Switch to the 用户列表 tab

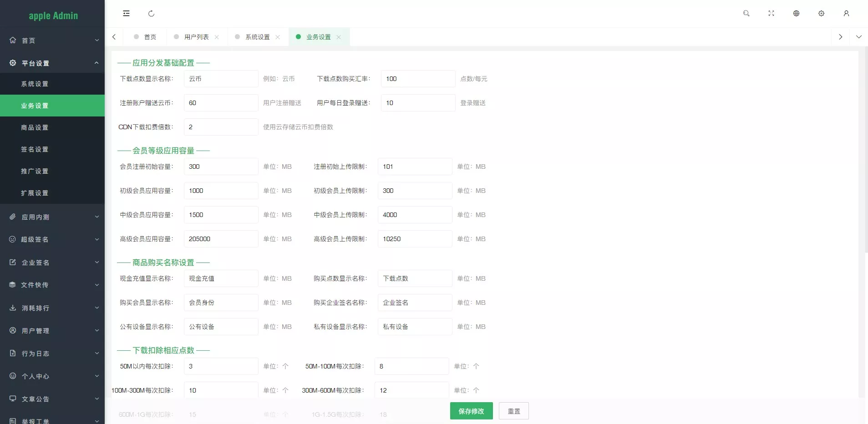(x=196, y=37)
